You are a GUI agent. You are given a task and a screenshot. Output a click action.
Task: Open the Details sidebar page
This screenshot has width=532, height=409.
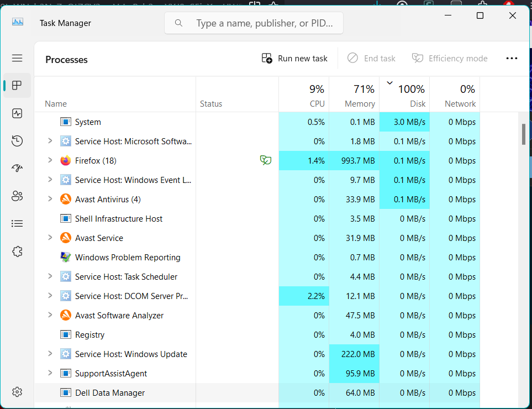tap(17, 223)
